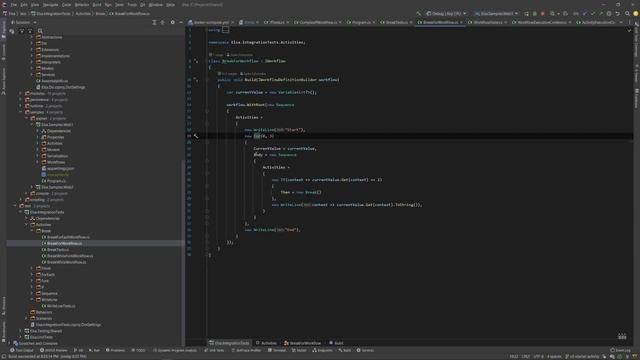
Task: Open the Debug | Any CPU configuration dropdown
Action: coord(446,14)
